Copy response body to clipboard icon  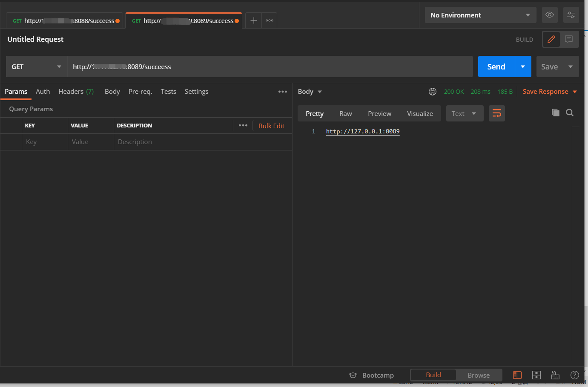click(556, 113)
